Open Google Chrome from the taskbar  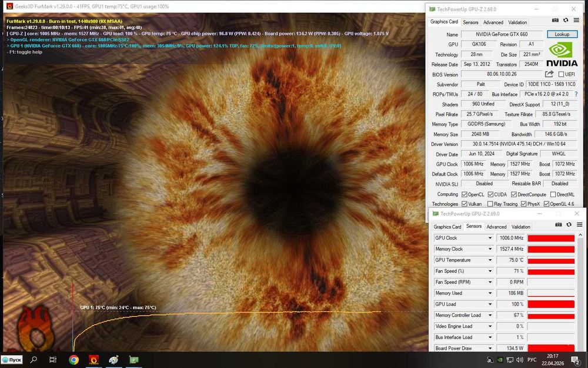coord(74,360)
